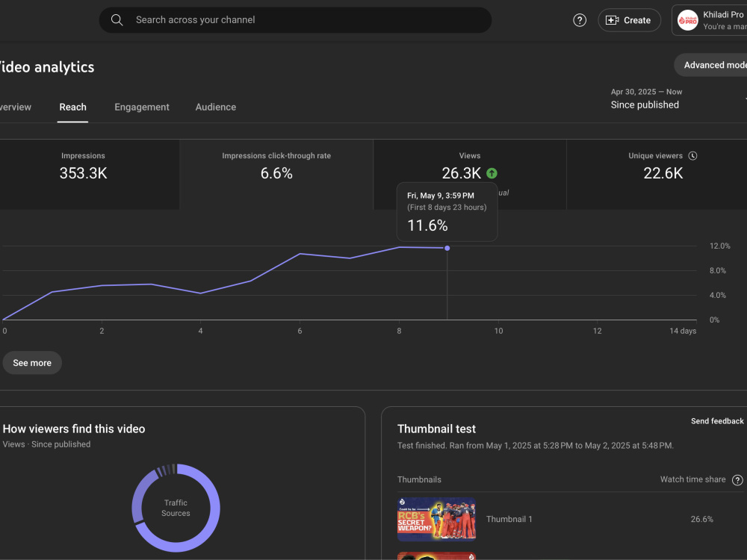Click the highlighted data point on the chart line
Image resolution: width=747 pixels, height=560 pixels.
tap(447, 248)
